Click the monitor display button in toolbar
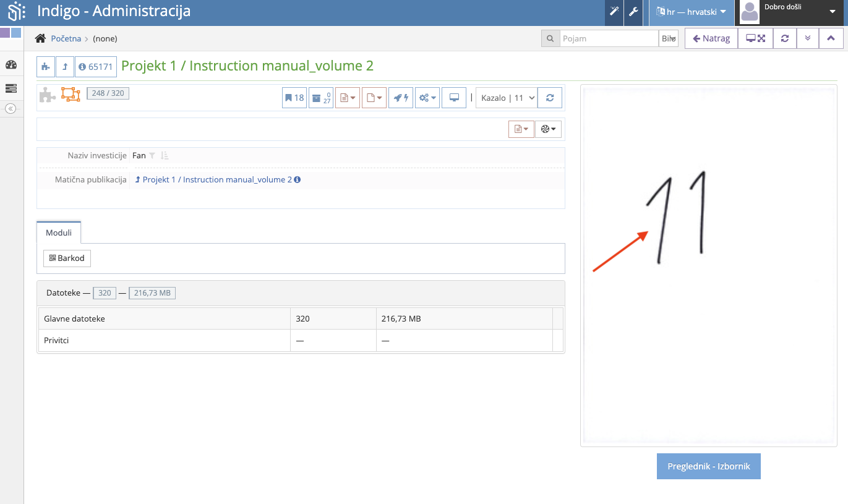 point(454,98)
